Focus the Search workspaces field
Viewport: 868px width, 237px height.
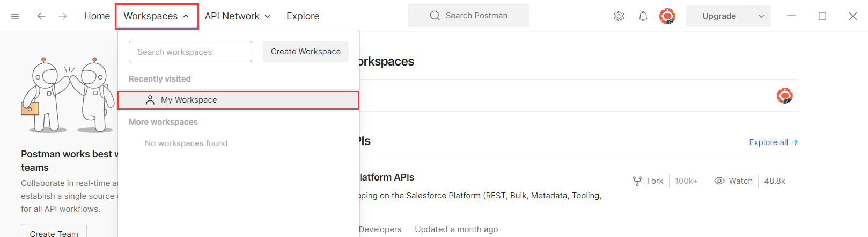point(190,52)
